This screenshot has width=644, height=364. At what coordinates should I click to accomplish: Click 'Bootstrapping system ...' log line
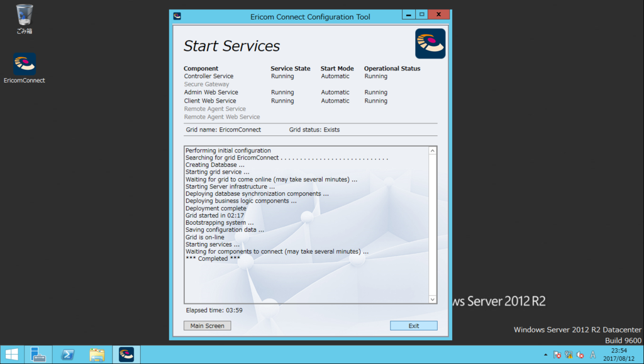[x=219, y=223]
